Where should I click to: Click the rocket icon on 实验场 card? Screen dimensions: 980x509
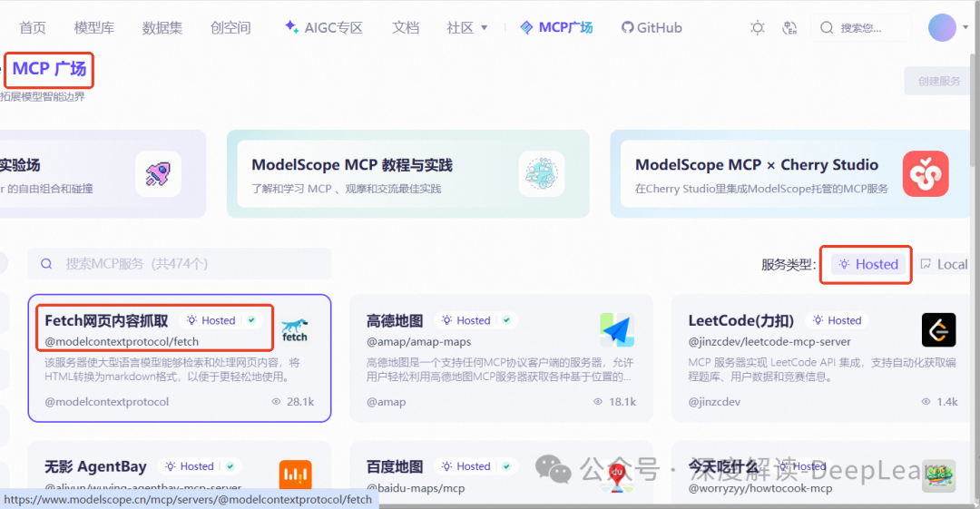coord(158,174)
